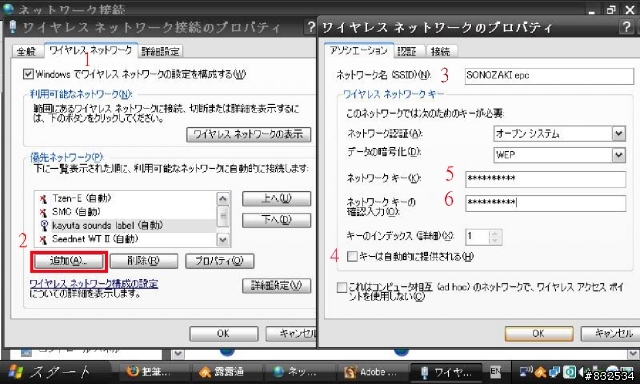Screen dimensions: 640x384
Task: Select the ワイヤレス ネットワーク tab
Action: 91,50
